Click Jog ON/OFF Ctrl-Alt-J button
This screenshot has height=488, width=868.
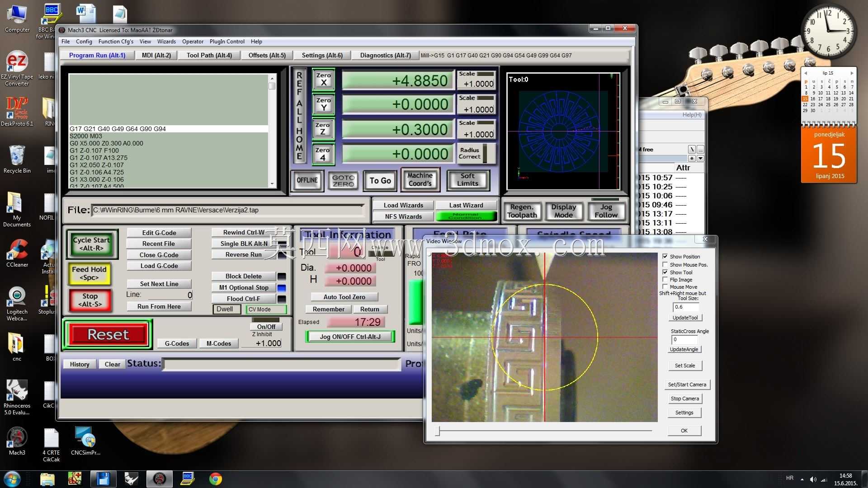pos(350,337)
